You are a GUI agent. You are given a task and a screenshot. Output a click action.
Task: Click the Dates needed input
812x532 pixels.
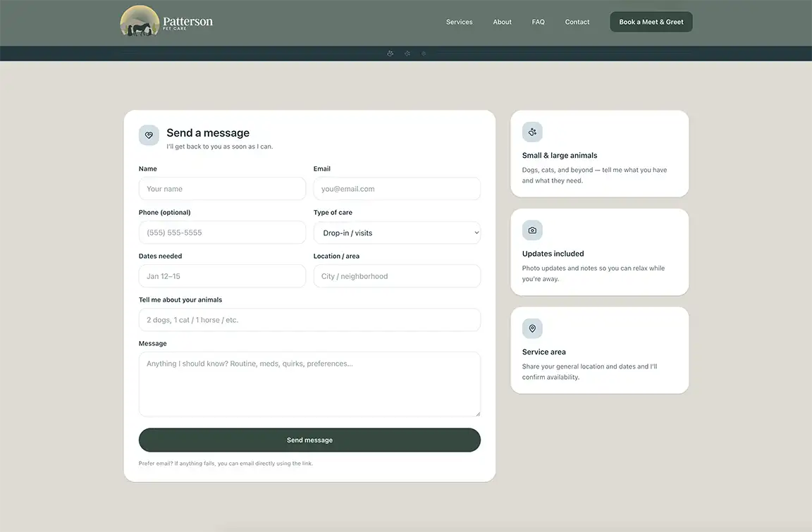pos(222,276)
